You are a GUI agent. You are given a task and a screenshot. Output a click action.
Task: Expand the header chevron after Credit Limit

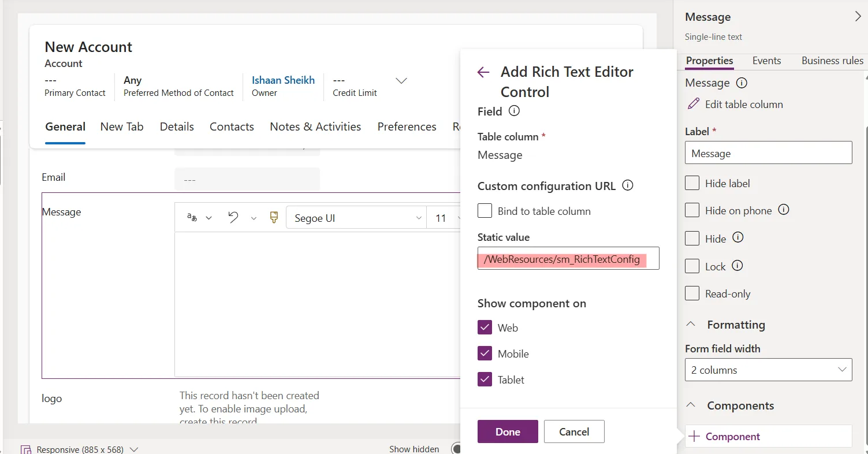click(x=401, y=80)
